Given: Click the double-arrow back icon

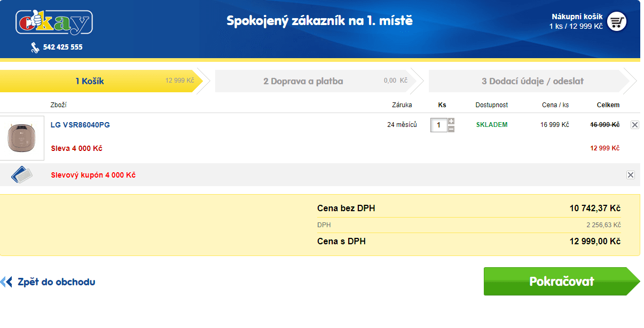Looking at the screenshot, I should pyautogui.click(x=6, y=282).
